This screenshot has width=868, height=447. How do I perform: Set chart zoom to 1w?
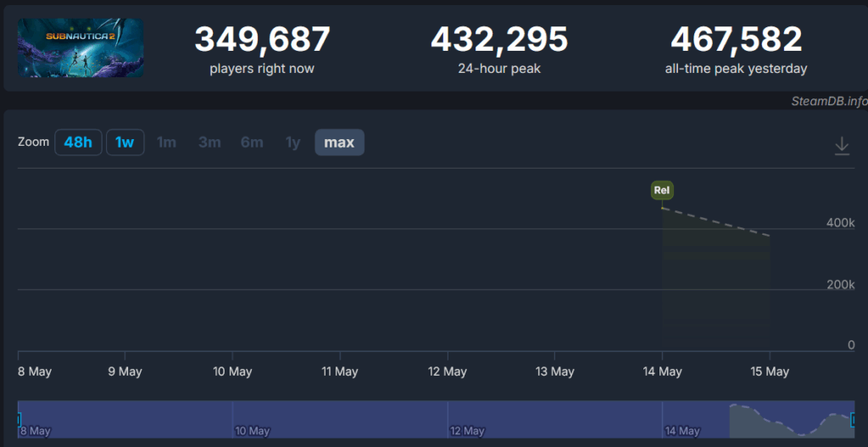point(125,142)
